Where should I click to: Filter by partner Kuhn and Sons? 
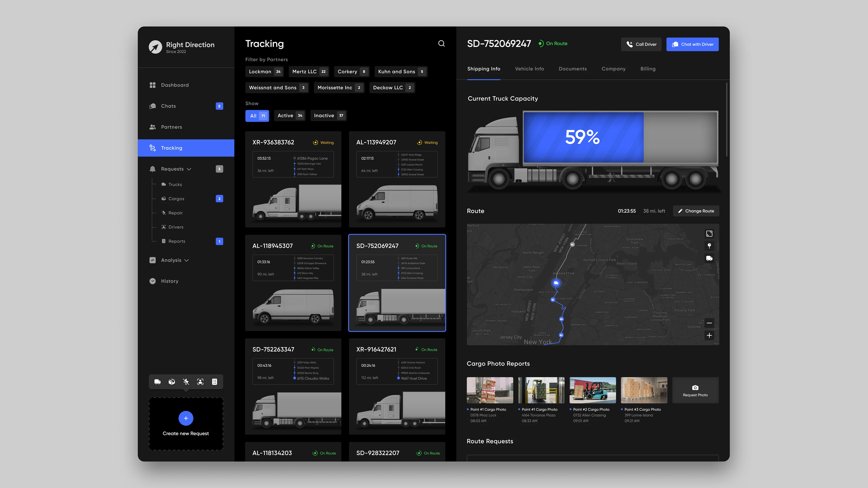click(401, 71)
